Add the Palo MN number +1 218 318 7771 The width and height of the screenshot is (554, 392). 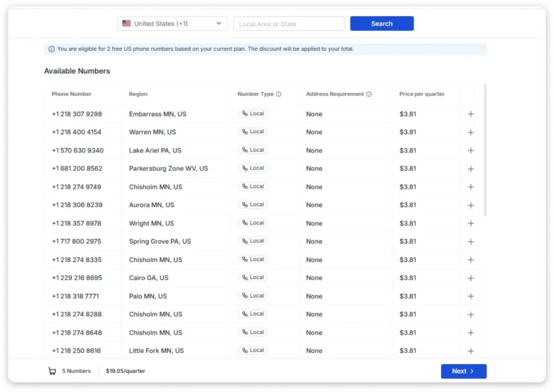coord(470,296)
